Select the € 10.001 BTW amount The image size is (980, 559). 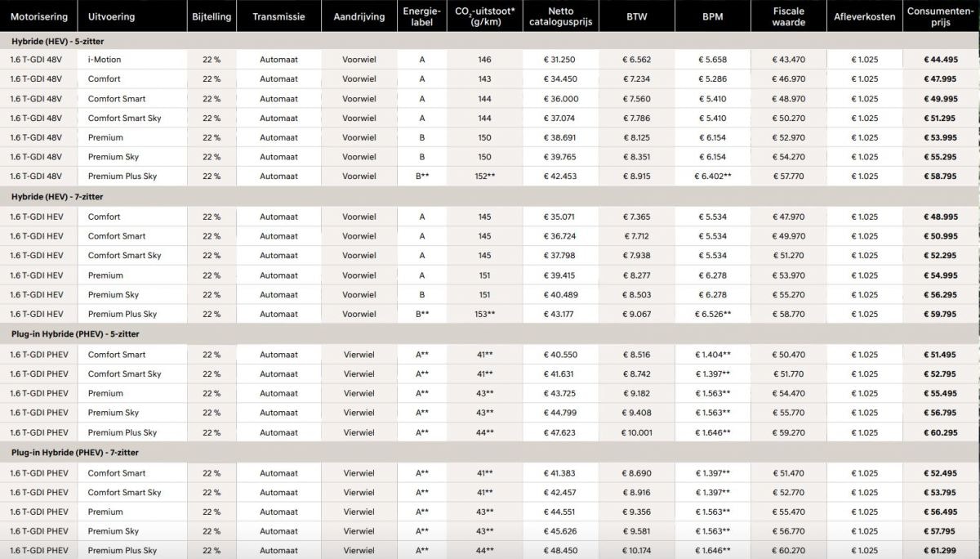point(636,433)
